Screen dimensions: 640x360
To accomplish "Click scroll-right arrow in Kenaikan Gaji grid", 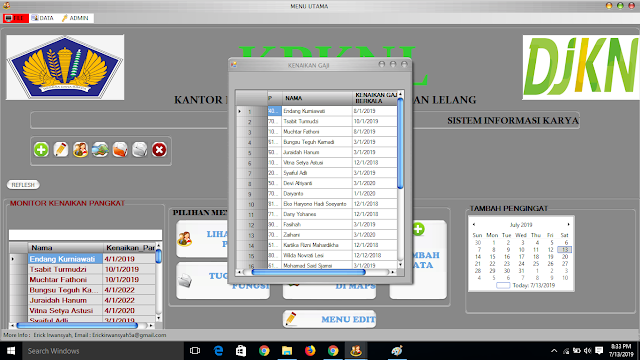I will [393, 272].
